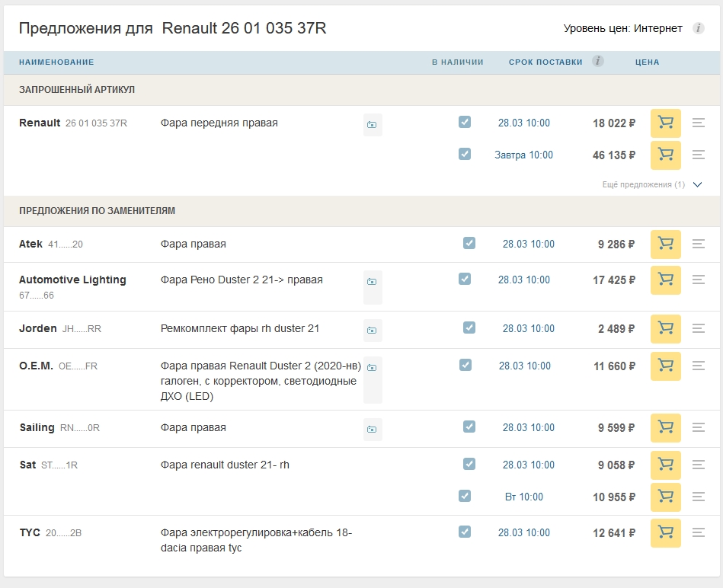Toggle in-stock checkbox for Renault 18 022 ₽
This screenshot has width=723, height=588.
pos(465,122)
